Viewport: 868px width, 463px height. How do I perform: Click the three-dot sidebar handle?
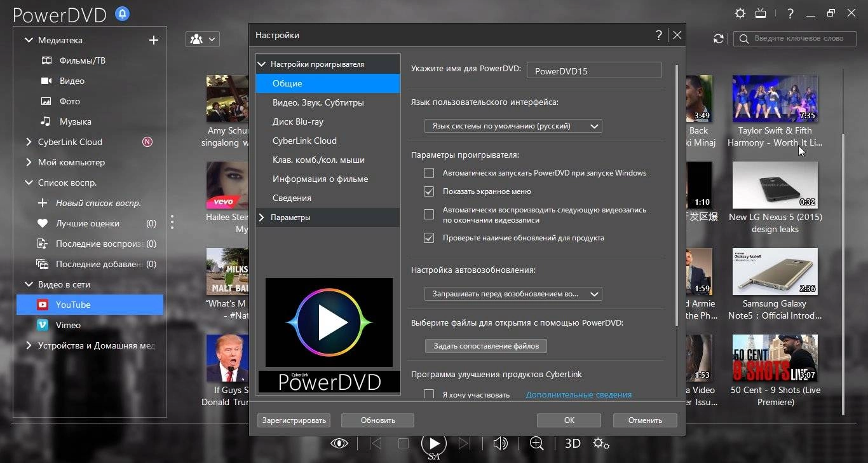172,222
